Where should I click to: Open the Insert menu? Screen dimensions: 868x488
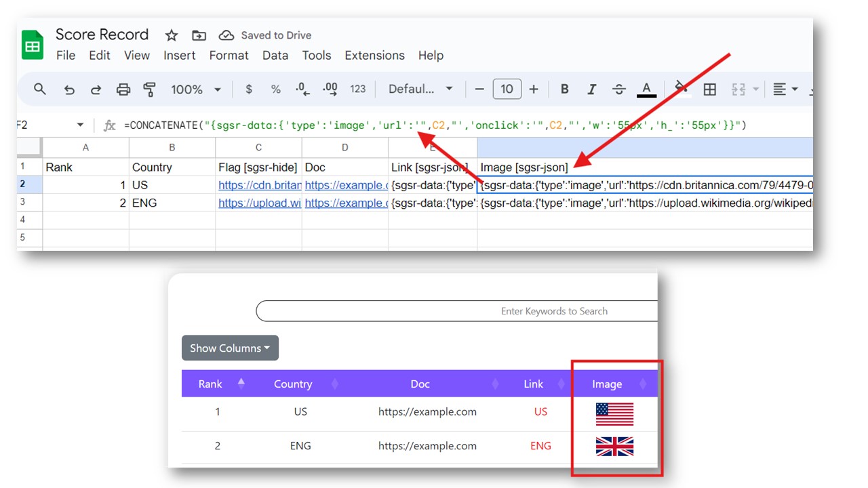180,56
